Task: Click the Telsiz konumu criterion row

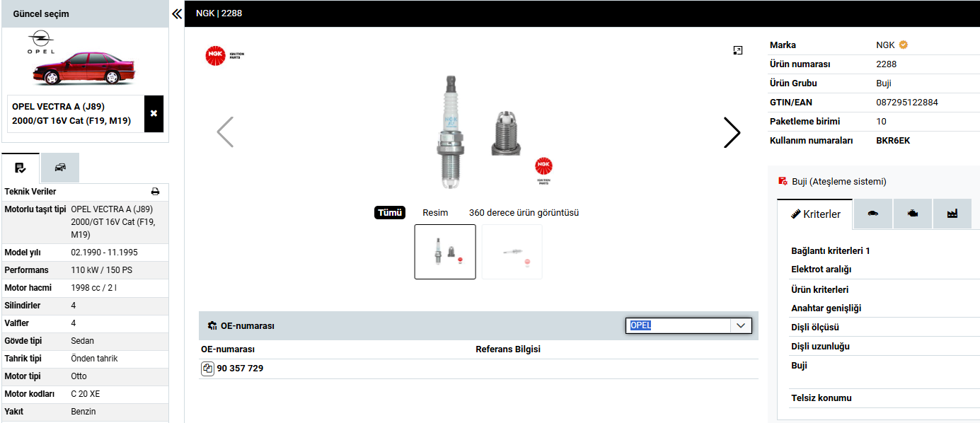Action: [x=885, y=398]
